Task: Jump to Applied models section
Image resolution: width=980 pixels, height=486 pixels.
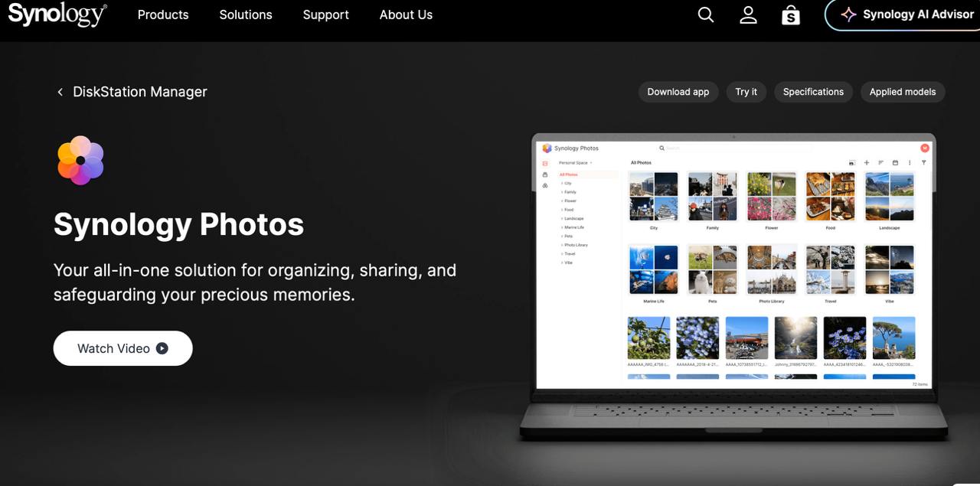Action: [903, 92]
